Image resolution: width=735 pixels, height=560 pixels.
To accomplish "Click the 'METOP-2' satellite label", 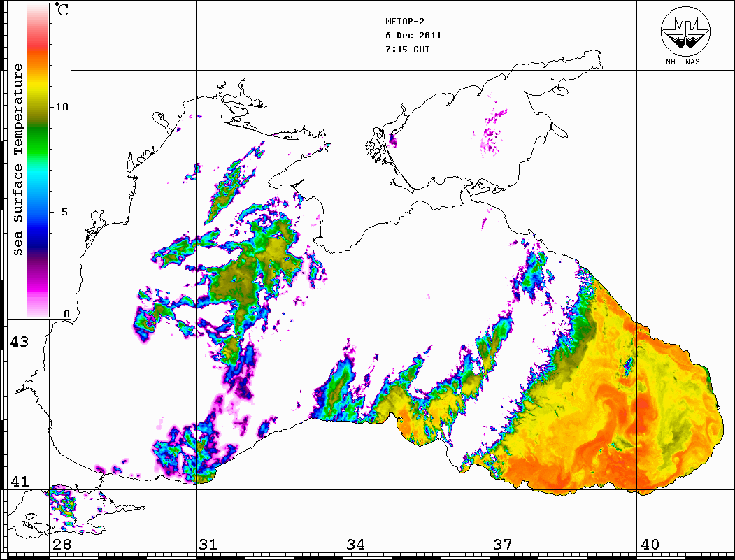I will tap(405, 22).
